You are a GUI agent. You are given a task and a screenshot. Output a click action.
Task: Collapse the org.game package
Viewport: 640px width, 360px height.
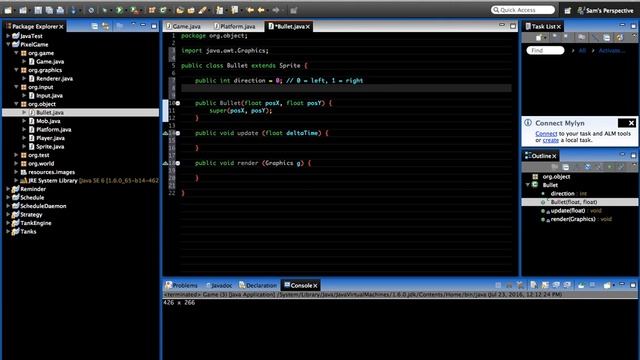tap(16, 53)
